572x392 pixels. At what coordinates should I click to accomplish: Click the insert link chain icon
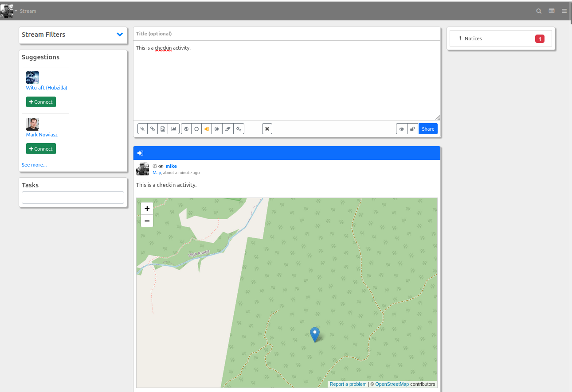tap(153, 129)
